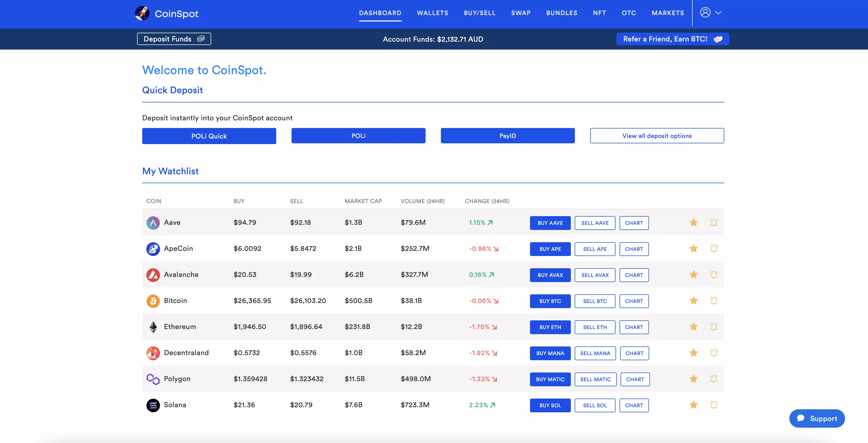868x443 pixels.
Task: Click Bitcoin buy price $26,365.95
Action: (252, 300)
